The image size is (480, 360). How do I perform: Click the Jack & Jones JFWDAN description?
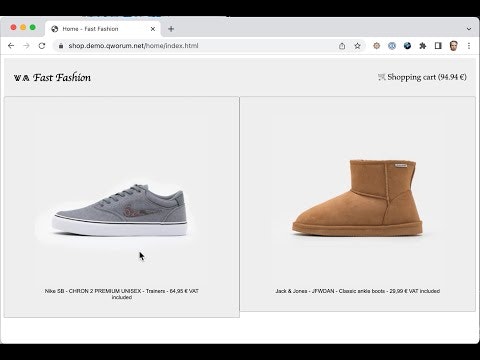[358, 291]
